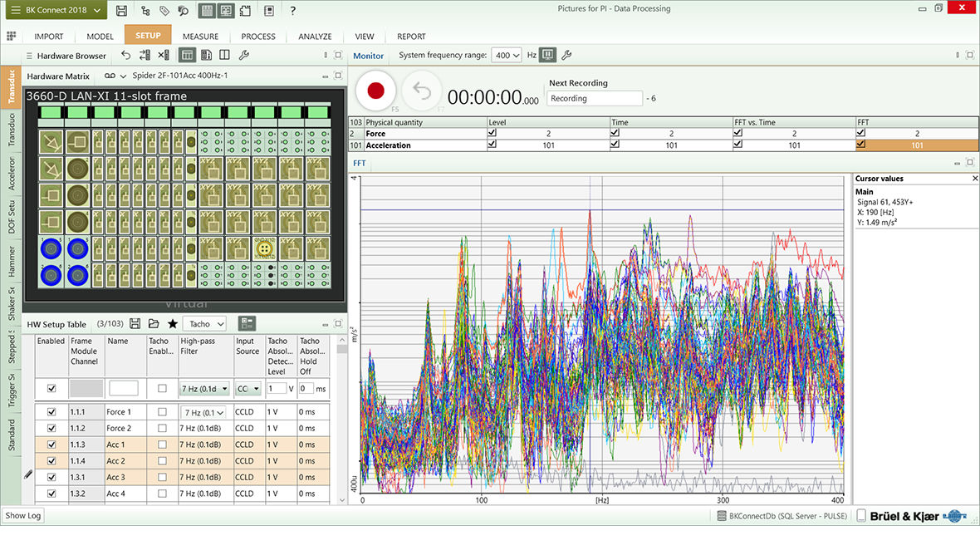Screen dimensions: 980x560
Task: Open the ANALYZE tab
Action: (315, 37)
